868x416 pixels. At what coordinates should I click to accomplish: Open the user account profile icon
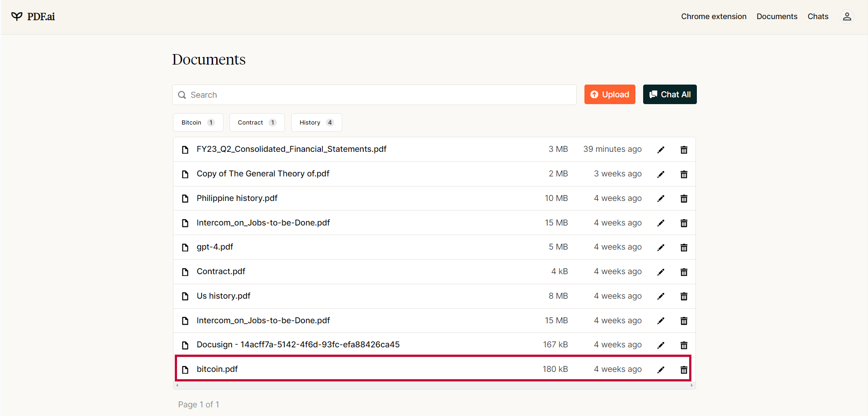[x=847, y=17]
